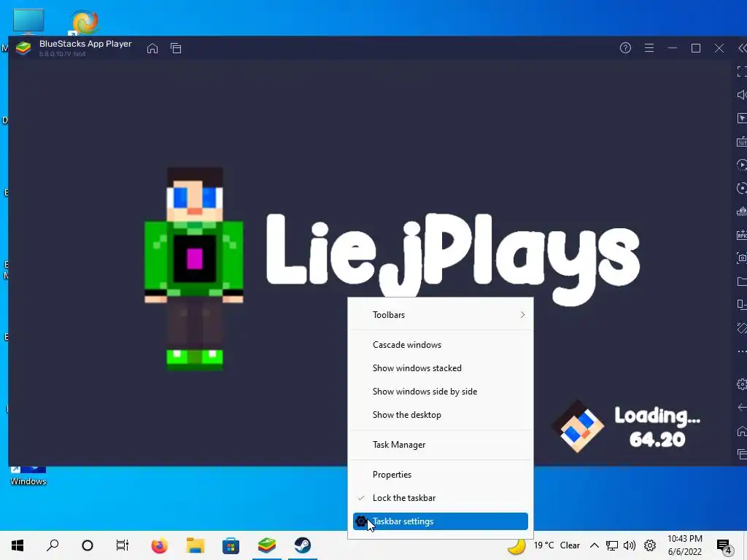Click the Android home icon in sidebar
This screenshot has height=560, width=747.
click(742, 431)
